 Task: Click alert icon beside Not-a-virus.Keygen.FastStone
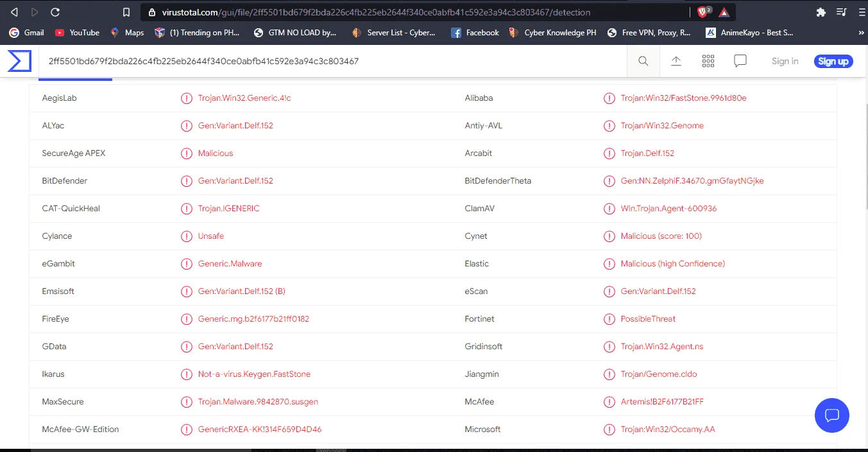point(186,374)
